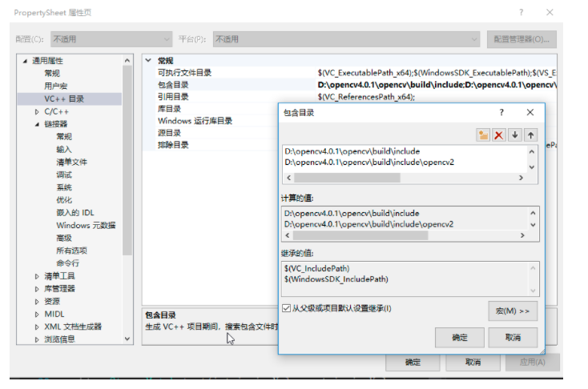The width and height of the screenshot is (588, 389).
Task: Click 确定 in PropertySheet window
Action: pyautogui.click(x=413, y=362)
